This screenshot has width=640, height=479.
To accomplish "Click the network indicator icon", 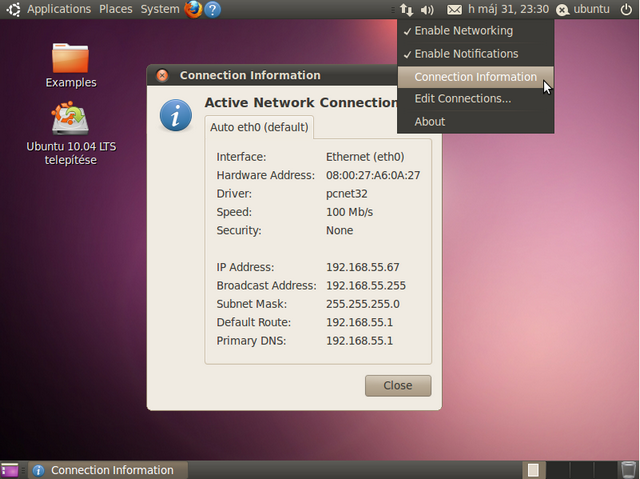I will point(406,9).
